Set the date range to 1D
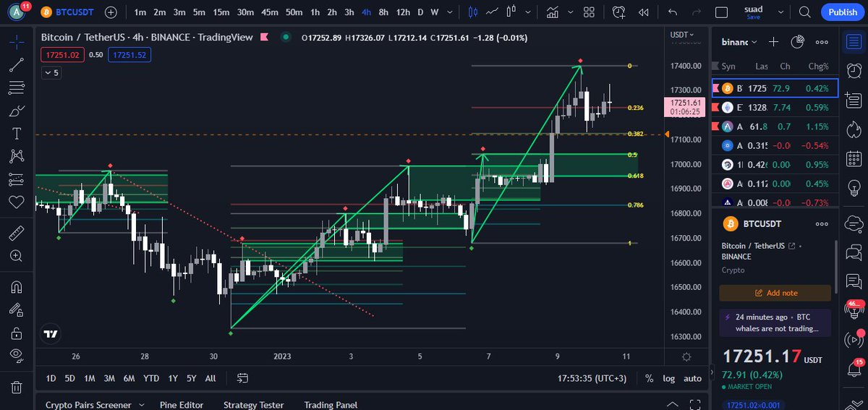Image resolution: width=868 pixels, height=410 pixels. pyautogui.click(x=51, y=378)
